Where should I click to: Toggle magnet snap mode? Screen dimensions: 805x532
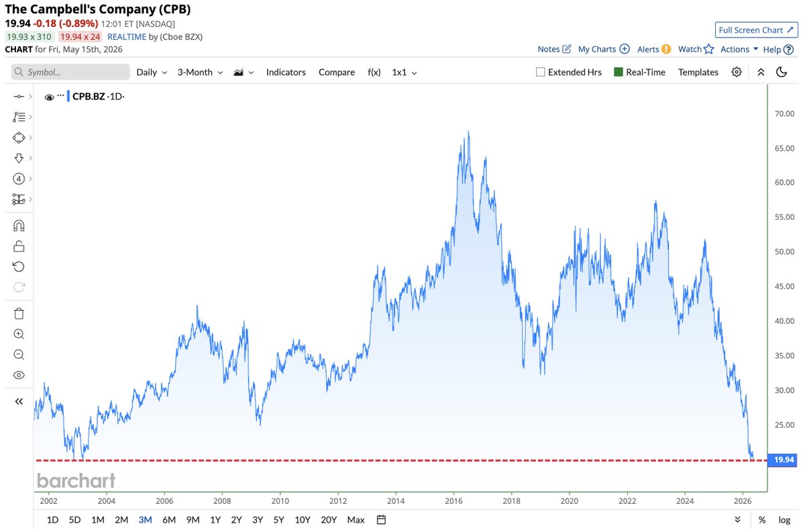pos(19,225)
